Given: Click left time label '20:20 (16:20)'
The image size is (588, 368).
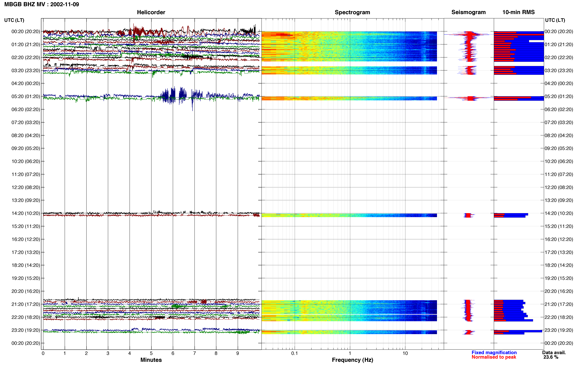Looking at the screenshot, I should [x=26, y=291].
